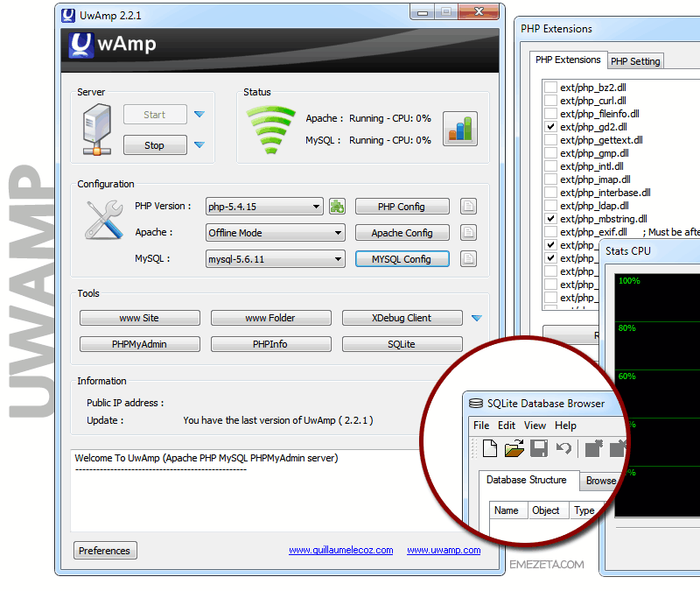Viewport: 700px width, 591px height.
Task: Click Undo arrow icon in SQLite Browser
Action: click(563, 448)
